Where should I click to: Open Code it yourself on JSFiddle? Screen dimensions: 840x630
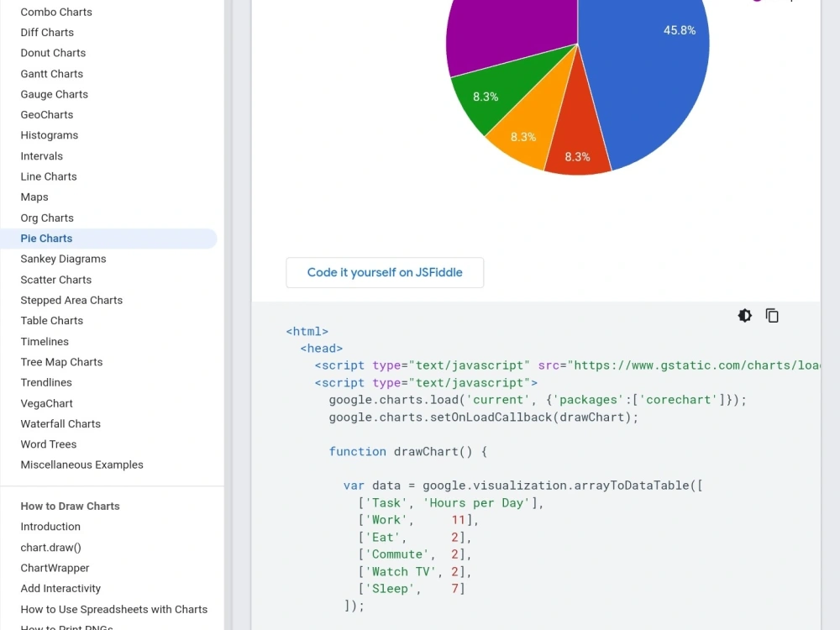pos(385,272)
